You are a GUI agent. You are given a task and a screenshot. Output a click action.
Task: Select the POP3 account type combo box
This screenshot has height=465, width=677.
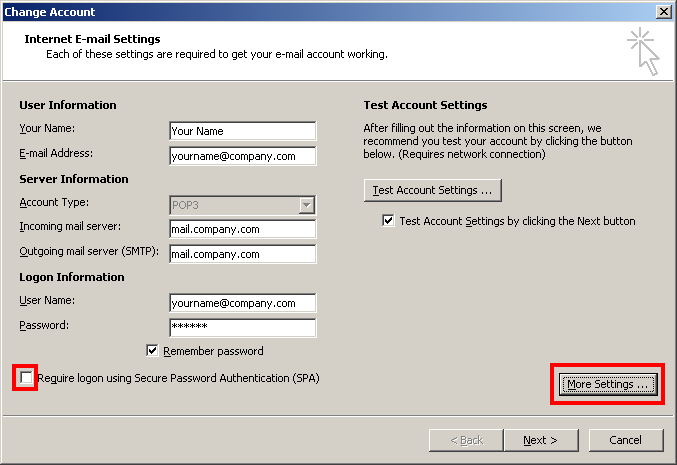(x=243, y=205)
